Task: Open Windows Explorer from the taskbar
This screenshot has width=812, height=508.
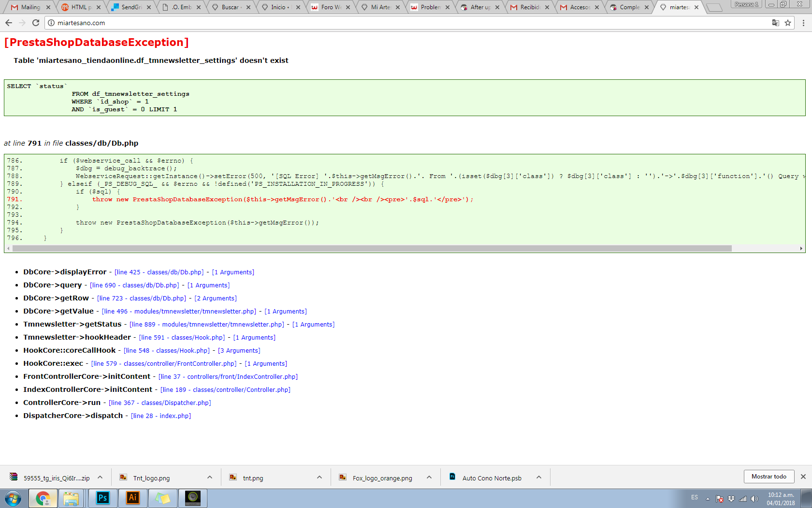Action: tap(71, 498)
